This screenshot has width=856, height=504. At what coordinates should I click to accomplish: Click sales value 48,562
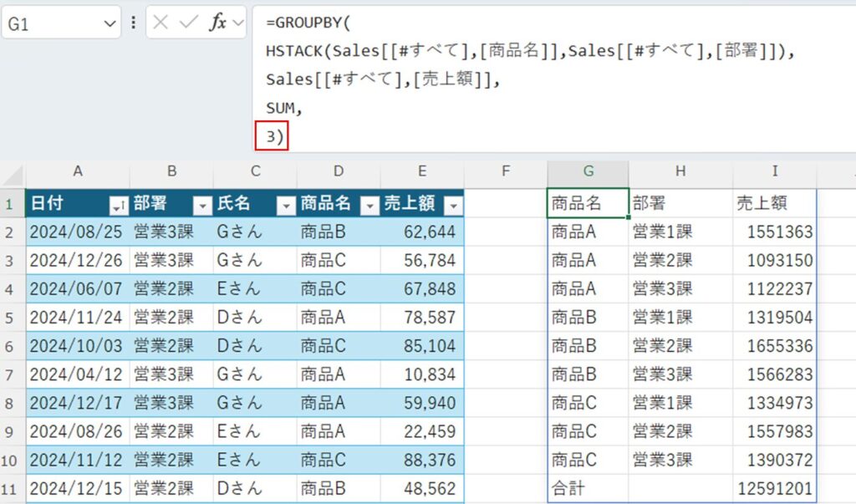422,489
